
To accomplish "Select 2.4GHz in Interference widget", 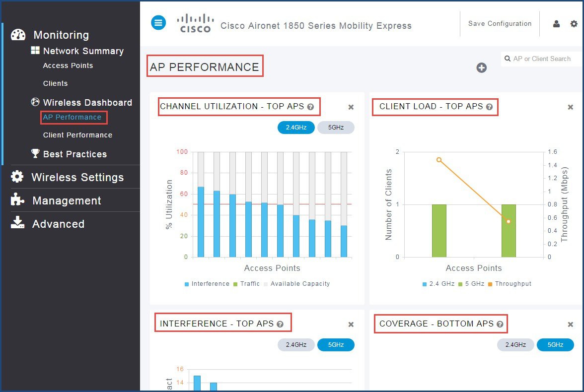I will pyautogui.click(x=296, y=345).
